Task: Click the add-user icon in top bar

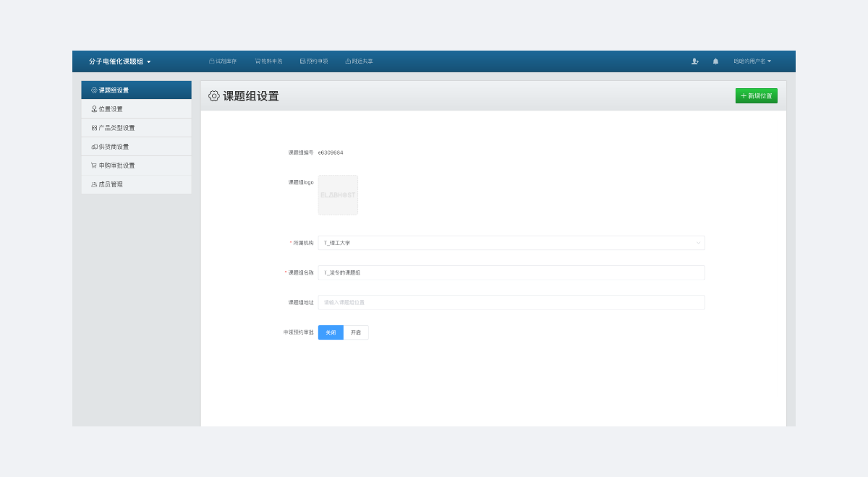Action: tap(695, 61)
